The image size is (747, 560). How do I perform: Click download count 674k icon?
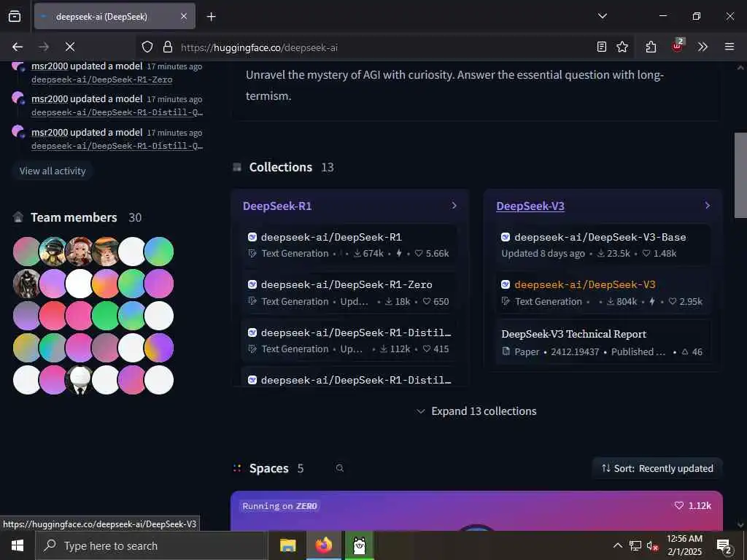click(x=357, y=253)
